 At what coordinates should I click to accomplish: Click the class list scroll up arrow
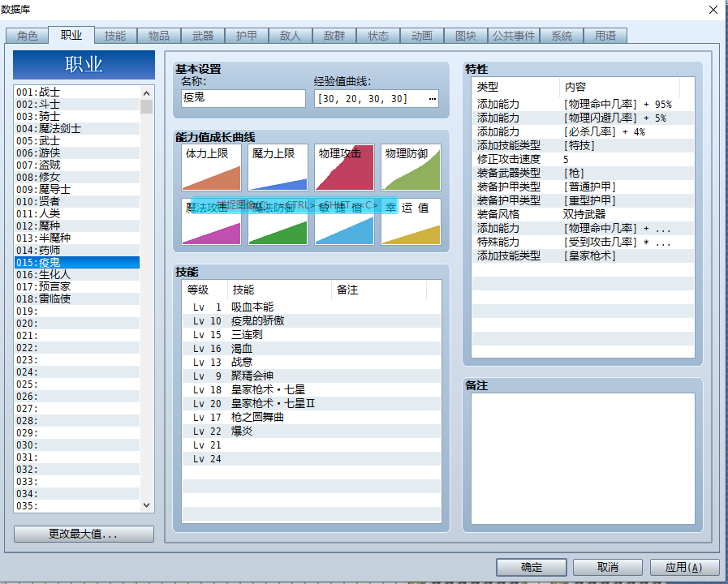(147, 92)
